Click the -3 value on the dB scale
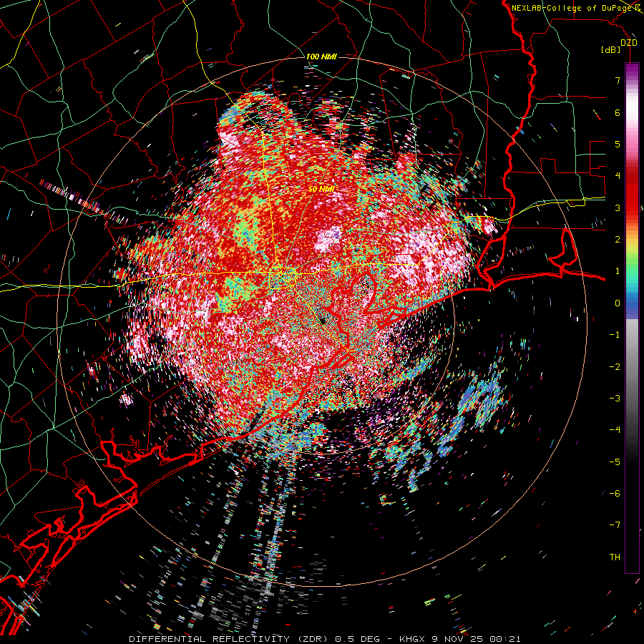The image size is (644, 644). pyautogui.click(x=615, y=399)
